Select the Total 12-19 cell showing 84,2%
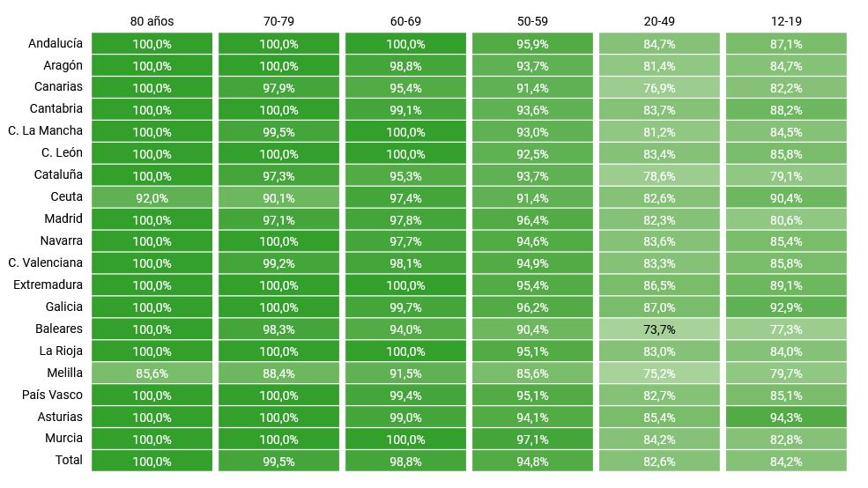The width and height of the screenshot is (868, 488). point(786,461)
